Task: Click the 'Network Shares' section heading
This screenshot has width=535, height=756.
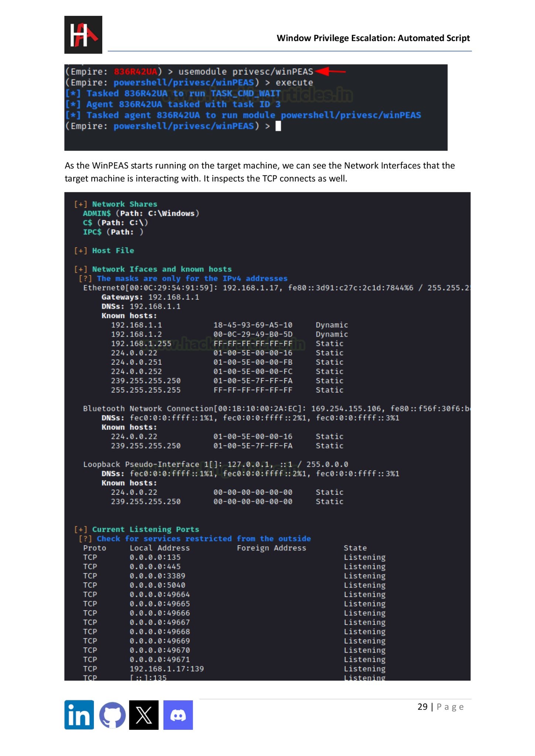Action: click(124, 204)
